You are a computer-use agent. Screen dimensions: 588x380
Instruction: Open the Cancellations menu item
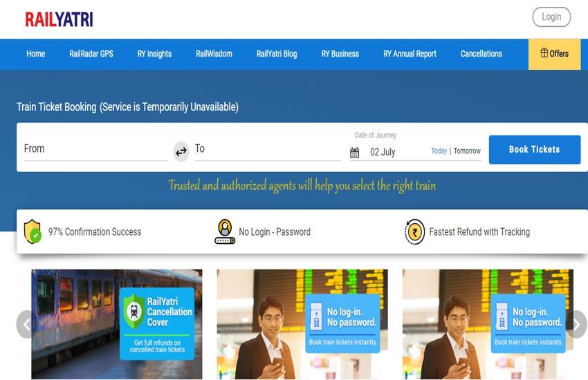click(481, 53)
